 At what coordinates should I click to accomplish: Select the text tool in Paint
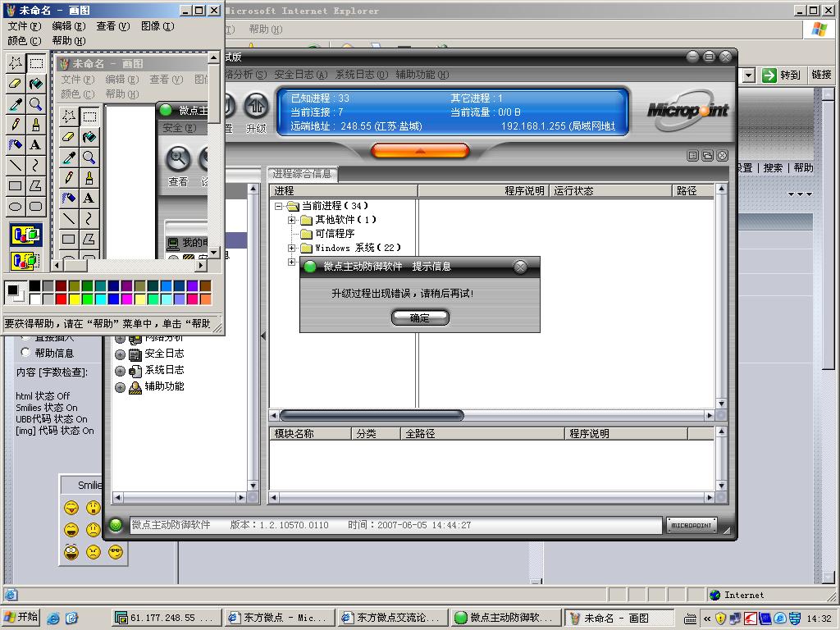36,144
